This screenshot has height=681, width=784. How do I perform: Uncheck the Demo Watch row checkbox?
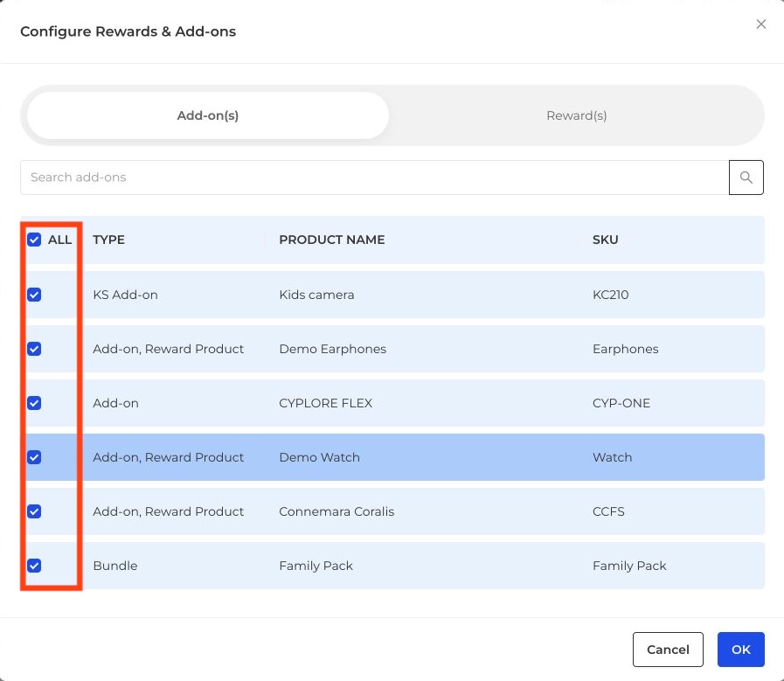tap(34, 457)
